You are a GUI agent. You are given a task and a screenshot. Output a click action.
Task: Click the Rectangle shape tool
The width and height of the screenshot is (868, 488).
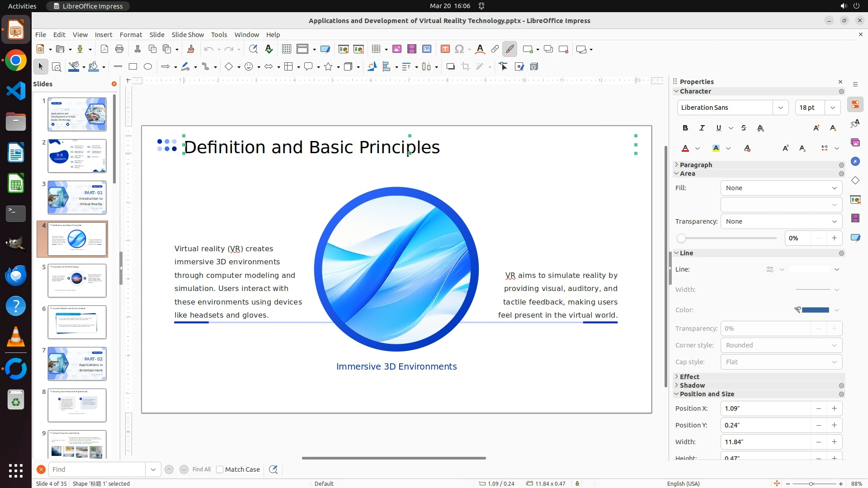tap(133, 67)
